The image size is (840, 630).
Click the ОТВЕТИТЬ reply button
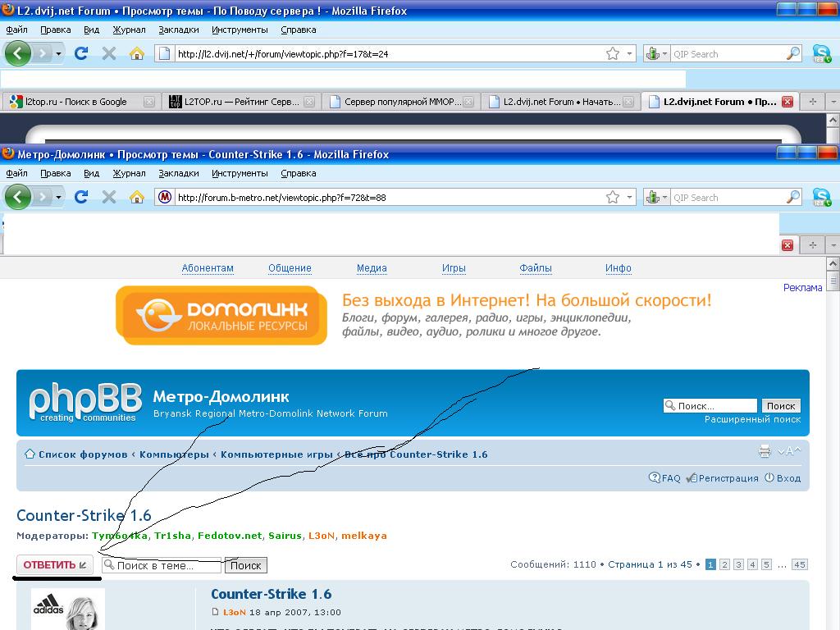tap(55, 564)
